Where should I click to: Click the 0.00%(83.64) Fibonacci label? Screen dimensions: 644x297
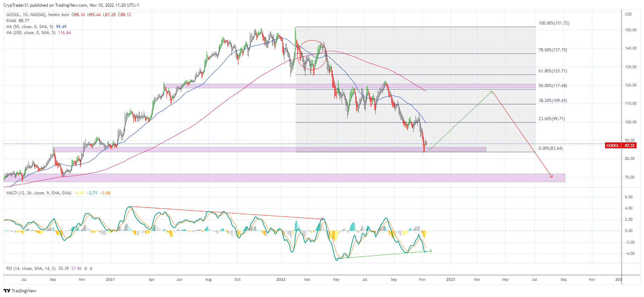pos(551,148)
